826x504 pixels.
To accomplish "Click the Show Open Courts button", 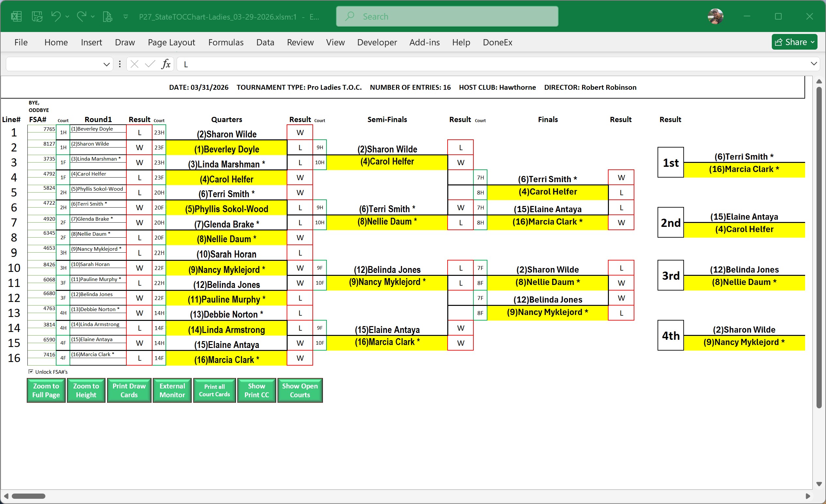I will [300, 390].
